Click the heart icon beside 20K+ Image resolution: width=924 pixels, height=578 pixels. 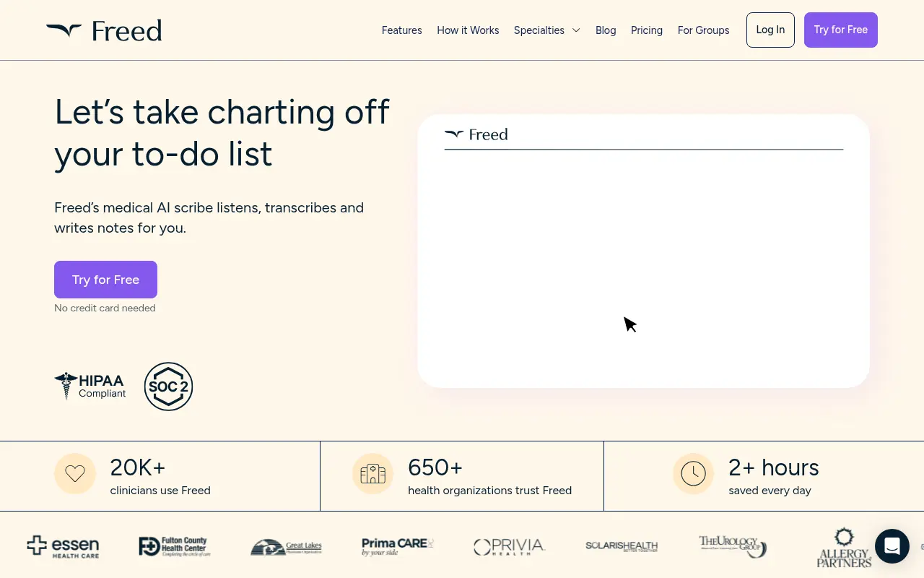(75, 474)
